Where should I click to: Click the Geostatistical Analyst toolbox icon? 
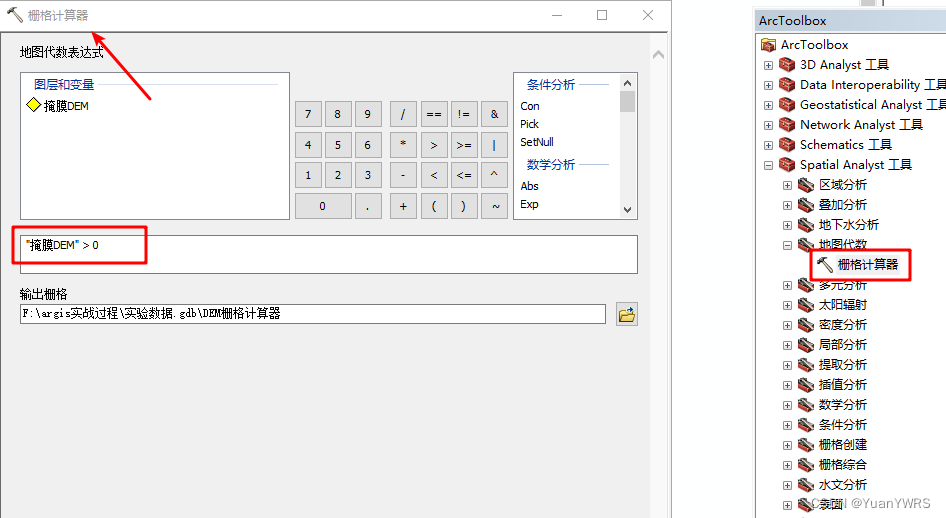coord(787,104)
